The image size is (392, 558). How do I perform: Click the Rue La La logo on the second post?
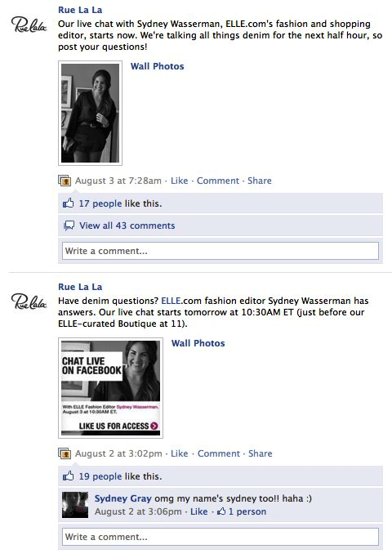coord(29,301)
